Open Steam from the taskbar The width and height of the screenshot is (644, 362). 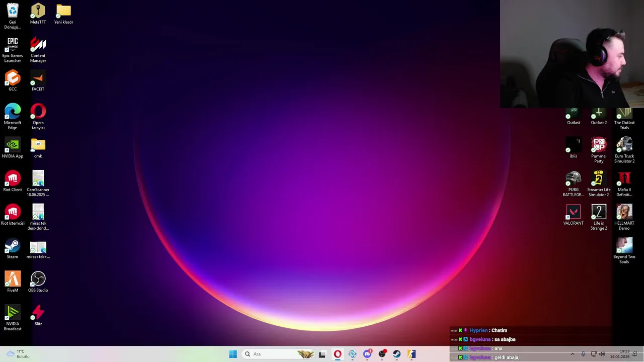pos(396,354)
